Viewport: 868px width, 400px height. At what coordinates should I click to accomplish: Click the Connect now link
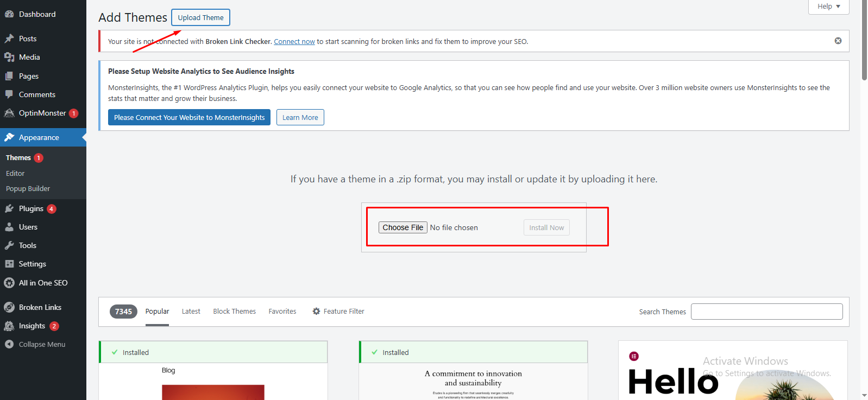pos(294,42)
